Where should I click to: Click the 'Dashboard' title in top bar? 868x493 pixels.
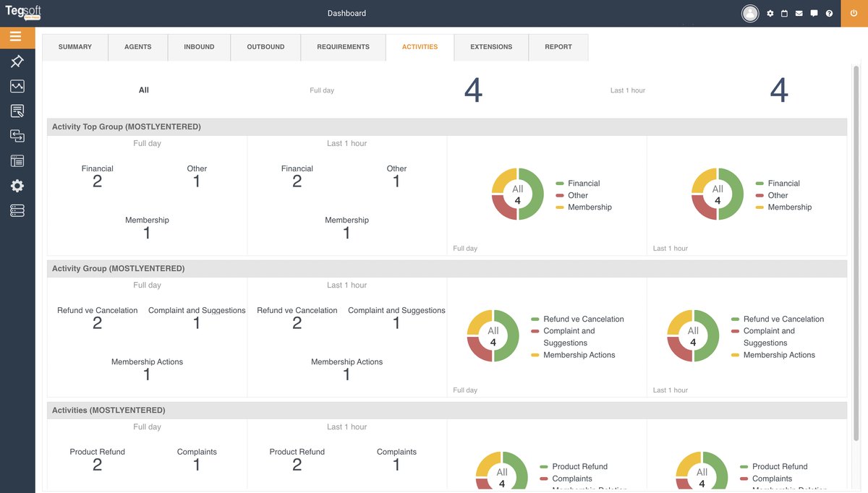[346, 13]
